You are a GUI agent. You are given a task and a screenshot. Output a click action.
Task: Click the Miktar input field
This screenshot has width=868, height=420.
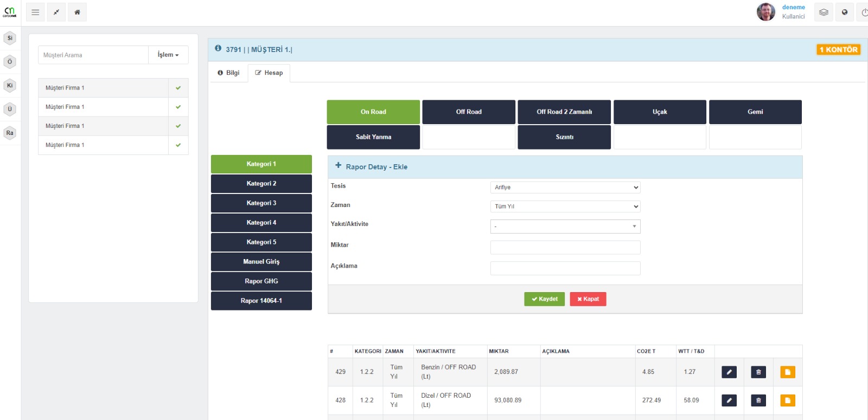[565, 248]
